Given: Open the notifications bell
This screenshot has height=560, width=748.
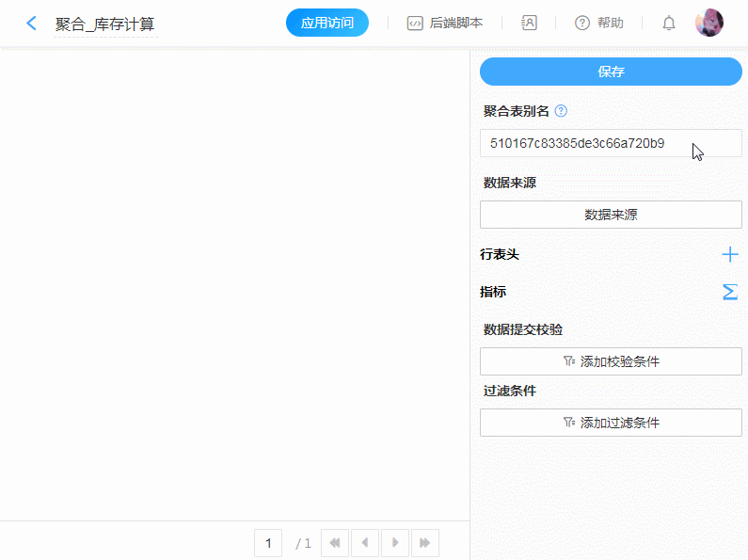Looking at the screenshot, I should click(x=669, y=23).
